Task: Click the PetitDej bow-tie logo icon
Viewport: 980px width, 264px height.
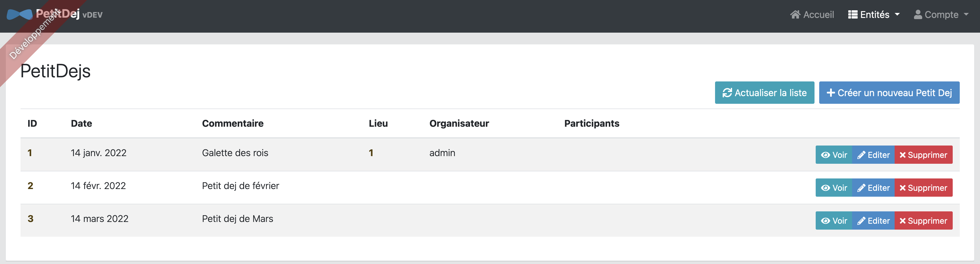Action: point(19,14)
